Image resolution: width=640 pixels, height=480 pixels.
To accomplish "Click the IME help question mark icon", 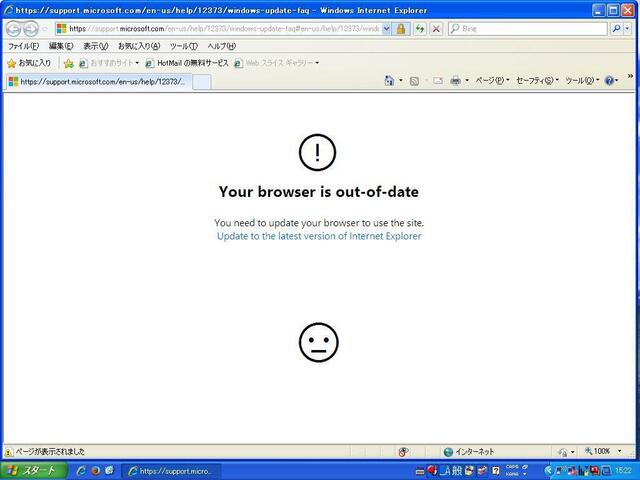I will pos(496,471).
